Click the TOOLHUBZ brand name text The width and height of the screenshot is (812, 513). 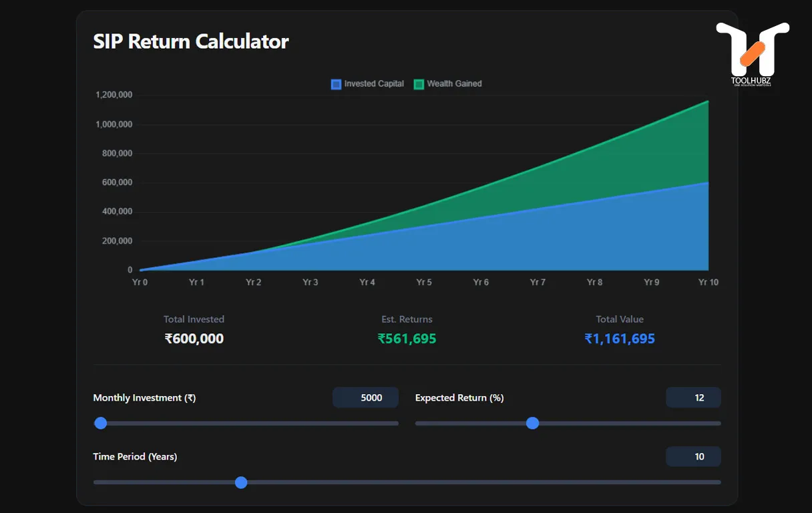pyautogui.click(x=752, y=80)
